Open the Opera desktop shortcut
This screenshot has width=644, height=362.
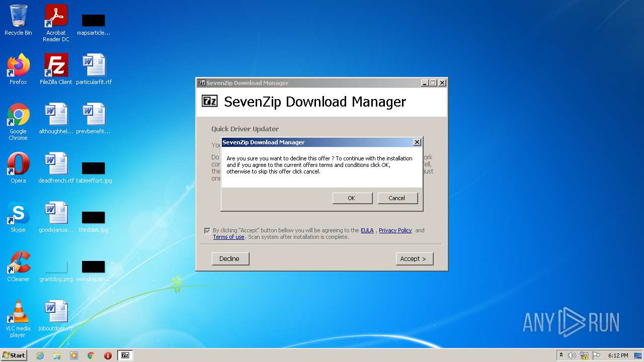18,168
